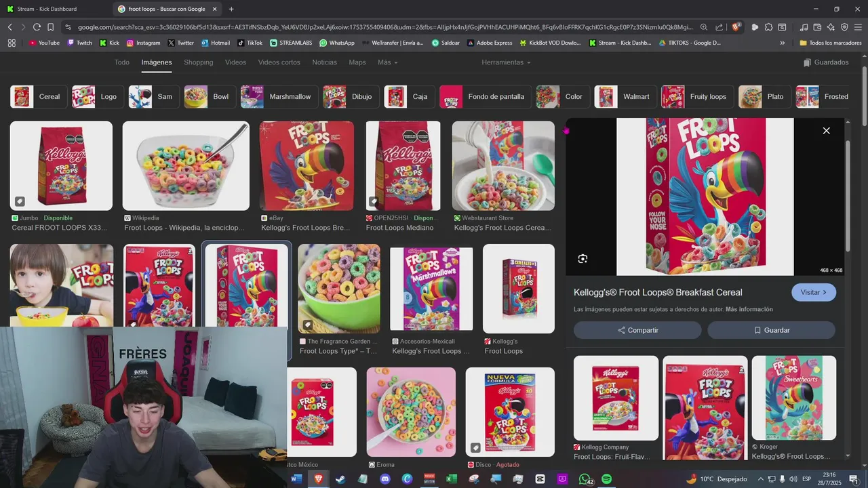Image resolution: width=868 pixels, height=488 pixels.
Task: Open the Adobe Express bookmark
Action: [x=489, y=43]
